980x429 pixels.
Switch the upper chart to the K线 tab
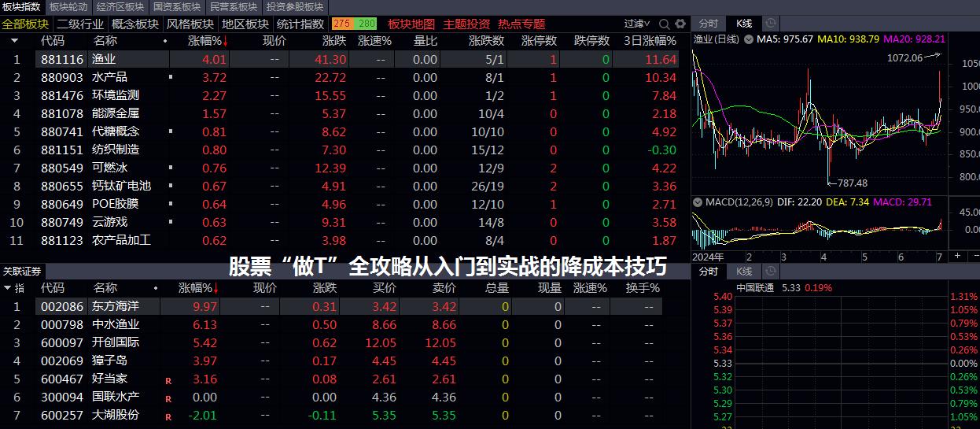pyautogui.click(x=743, y=24)
